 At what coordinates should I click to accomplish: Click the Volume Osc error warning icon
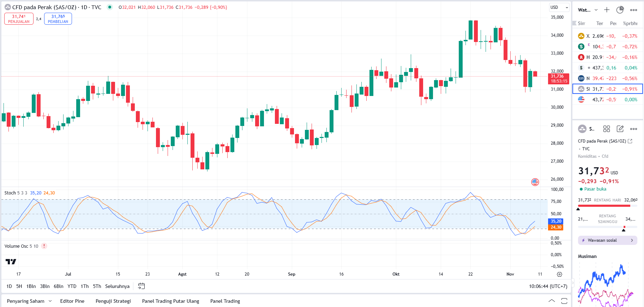[44, 246]
